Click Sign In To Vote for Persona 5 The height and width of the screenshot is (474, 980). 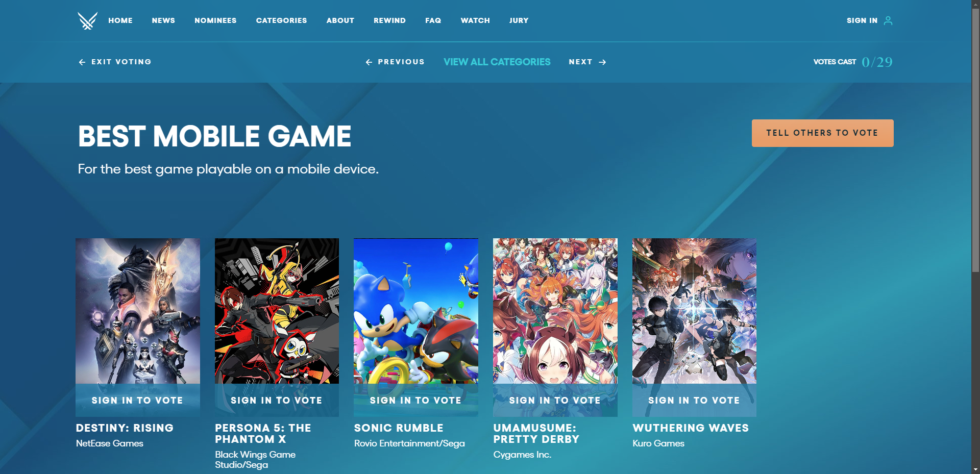(277, 401)
